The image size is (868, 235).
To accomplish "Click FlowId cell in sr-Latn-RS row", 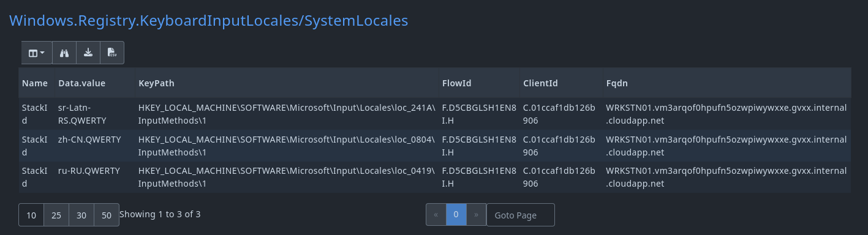I will click(479, 114).
